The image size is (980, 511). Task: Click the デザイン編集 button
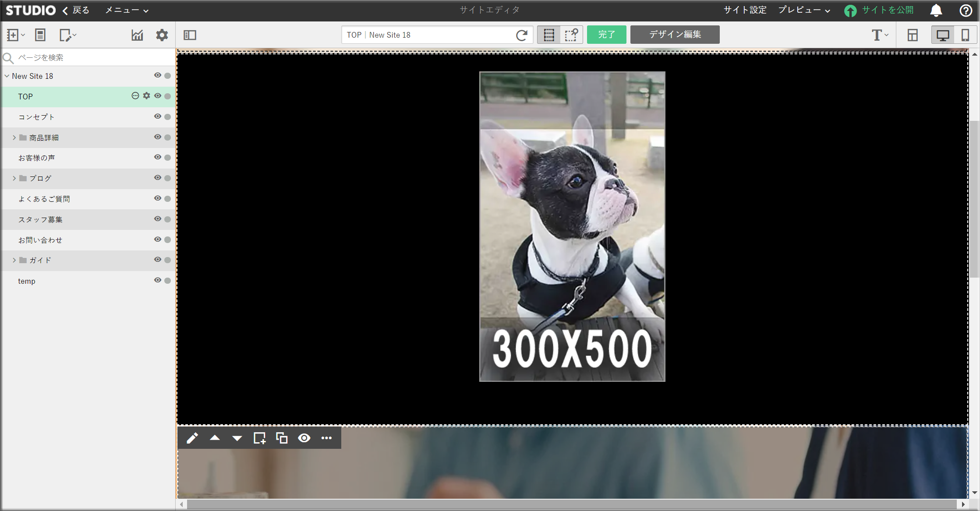[x=675, y=35]
